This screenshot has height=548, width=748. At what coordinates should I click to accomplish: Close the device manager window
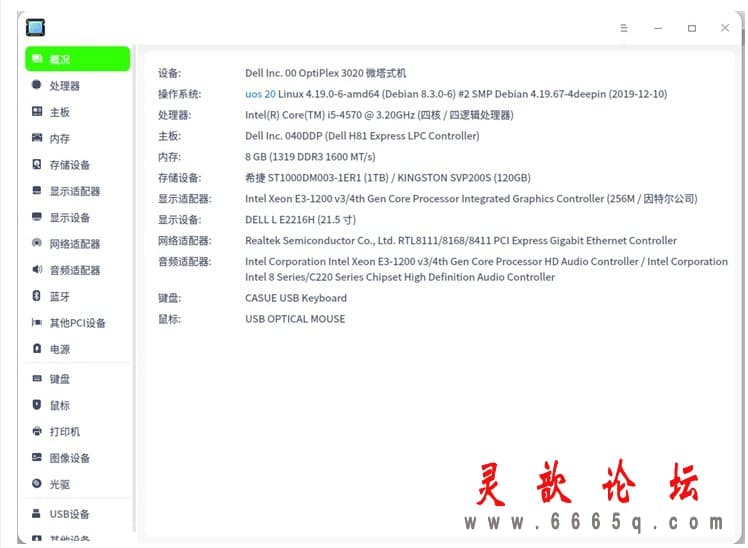tap(725, 28)
